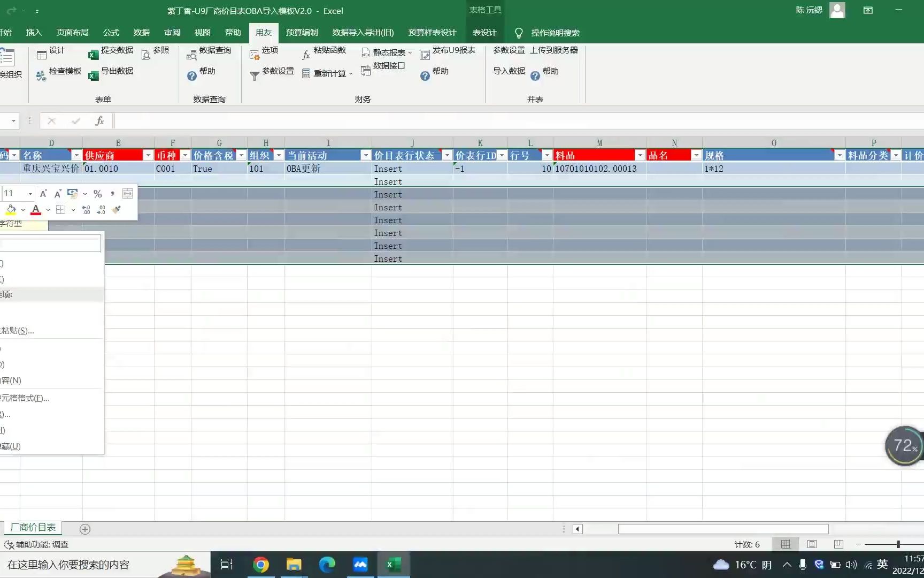Click 参数设置 in the 并表 group
This screenshot has height=578, width=924.
509,51
